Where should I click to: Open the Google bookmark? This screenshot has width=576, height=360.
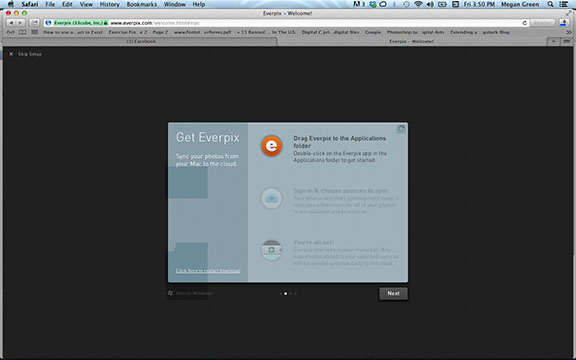click(x=373, y=32)
